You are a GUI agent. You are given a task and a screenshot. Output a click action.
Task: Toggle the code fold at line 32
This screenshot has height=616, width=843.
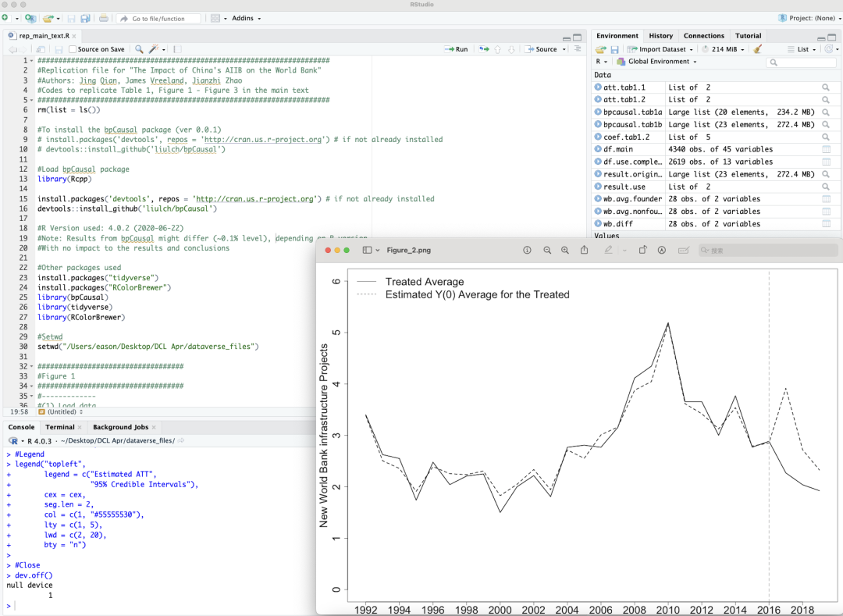point(31,367)
